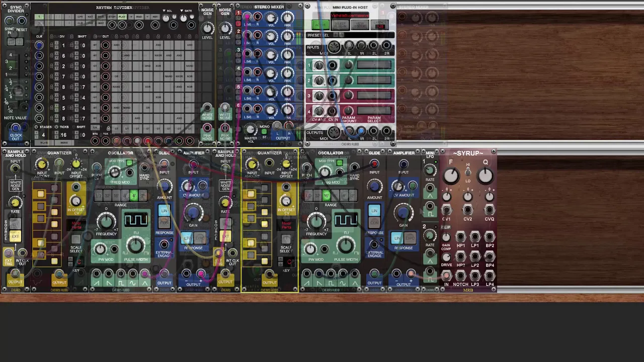Screen dimensions: 644x362
Task: Click Syrup CV1 input jack
Action: tap(446, 211)
